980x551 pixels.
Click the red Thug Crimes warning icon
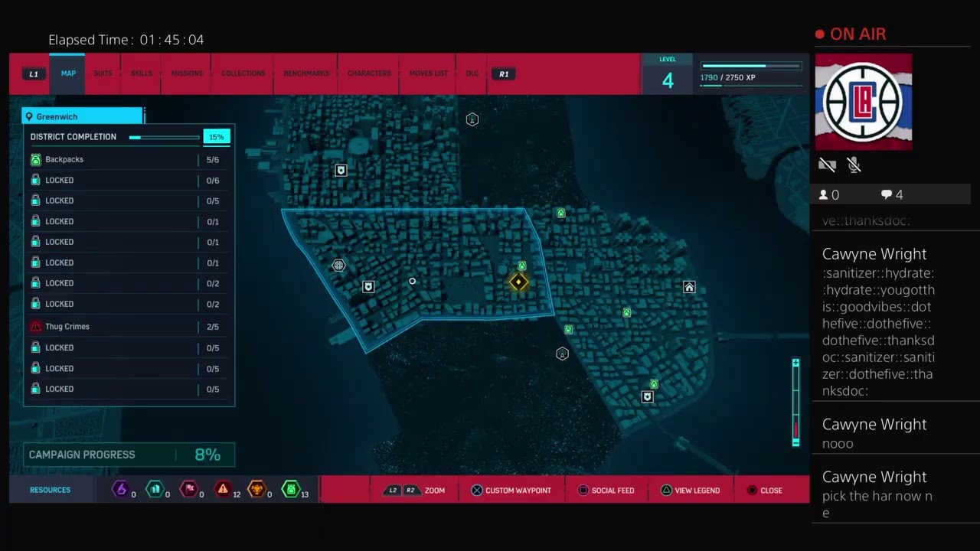35,326
